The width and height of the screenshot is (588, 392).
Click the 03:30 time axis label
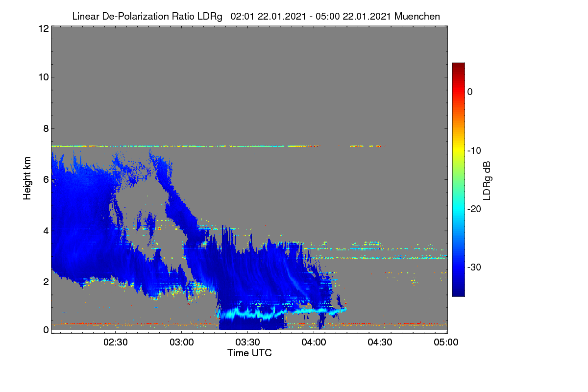point(248,343)
